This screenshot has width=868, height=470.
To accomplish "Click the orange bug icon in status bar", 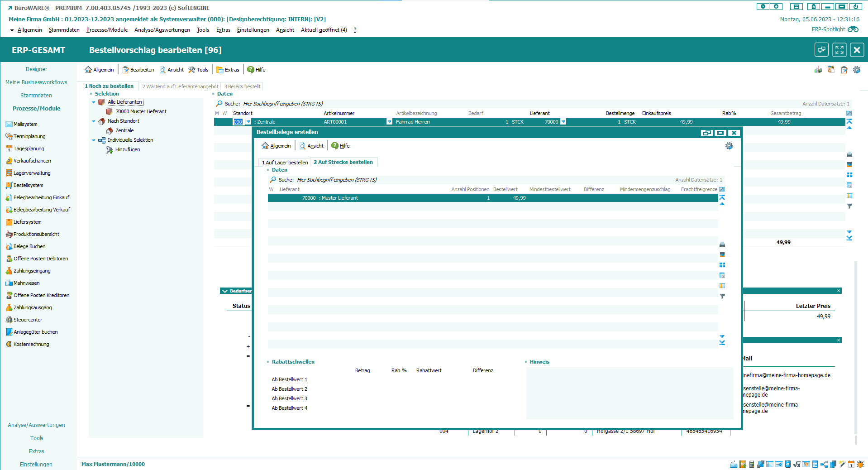I will coord(860,464).
